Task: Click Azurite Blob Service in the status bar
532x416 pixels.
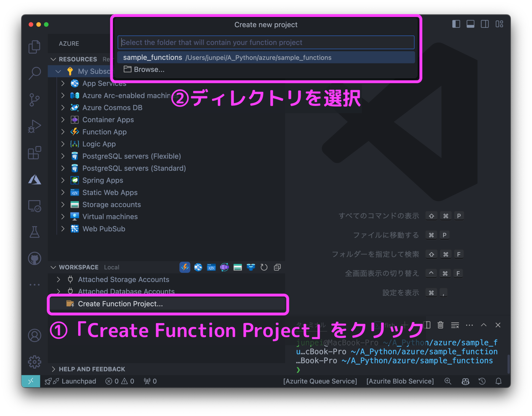Action: (x=400, y=381)
